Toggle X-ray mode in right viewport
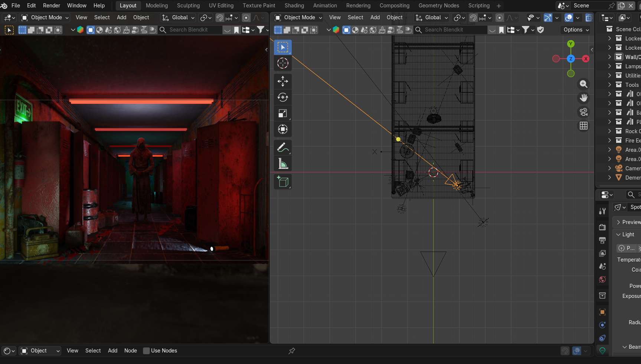The width and height of the screenshot is (641, 364). (589, 17)
